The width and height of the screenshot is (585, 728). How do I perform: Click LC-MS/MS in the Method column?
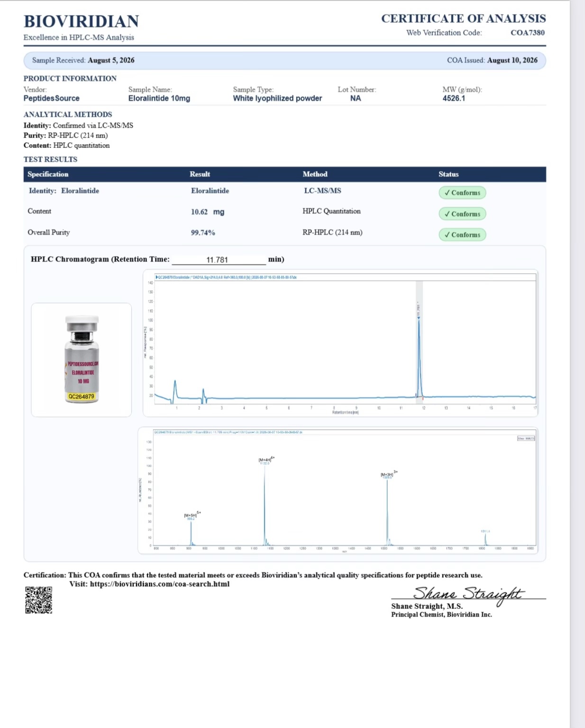322,191
